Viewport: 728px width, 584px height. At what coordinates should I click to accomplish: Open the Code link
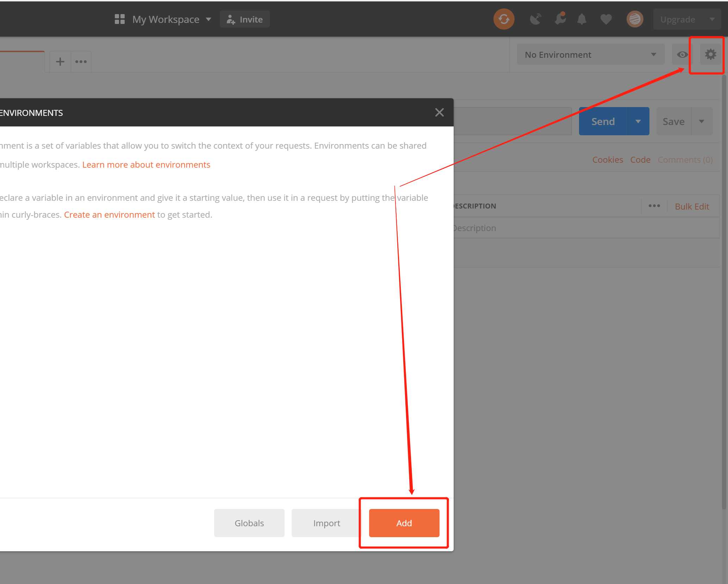[x=640, y=160]
